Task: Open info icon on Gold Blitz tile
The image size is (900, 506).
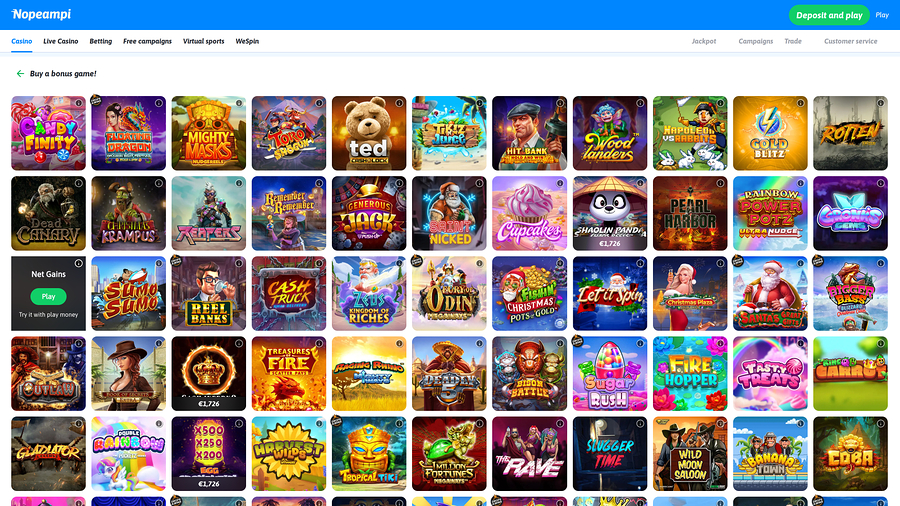Action: [800, 103]
